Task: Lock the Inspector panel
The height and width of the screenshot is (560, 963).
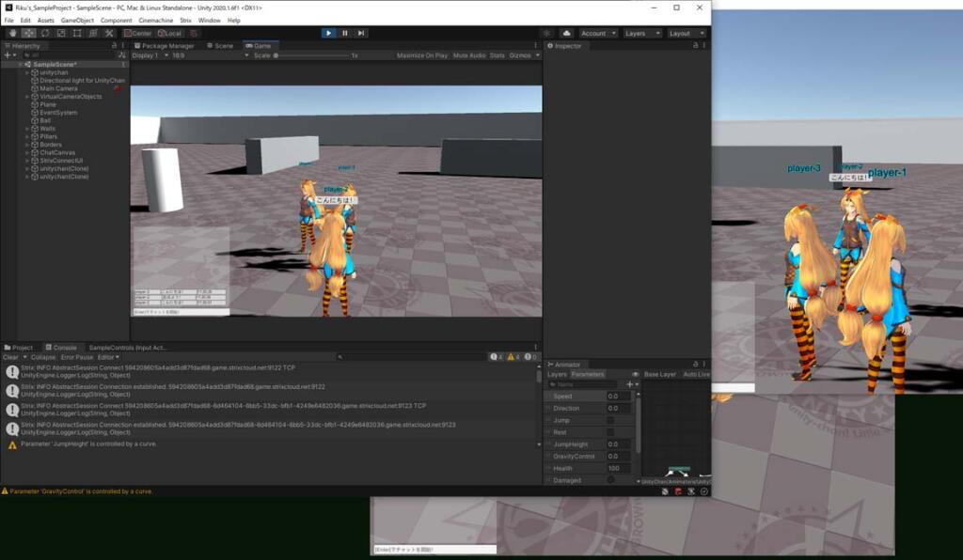Action: (695, 45)
